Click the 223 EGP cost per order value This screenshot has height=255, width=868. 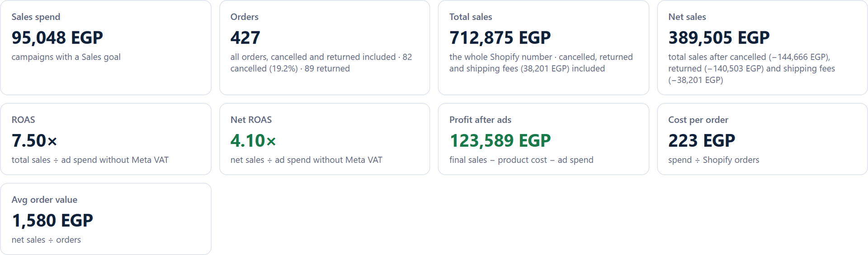[702, 140]
